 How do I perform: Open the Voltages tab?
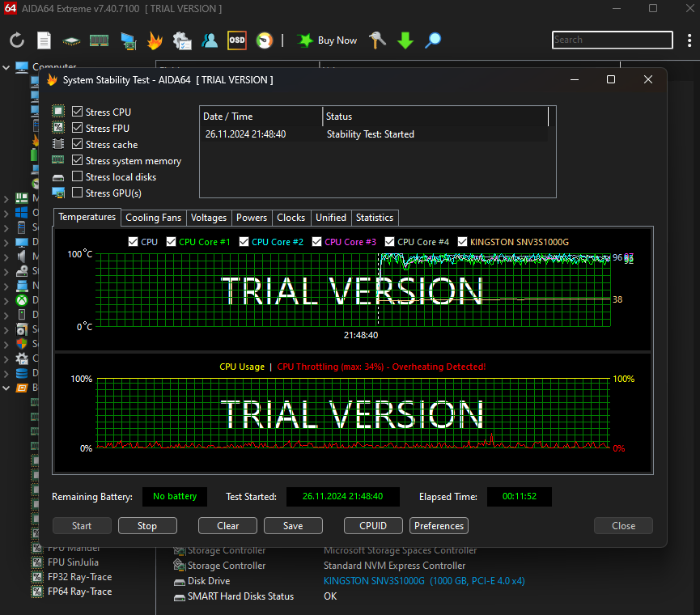[209, 218]
